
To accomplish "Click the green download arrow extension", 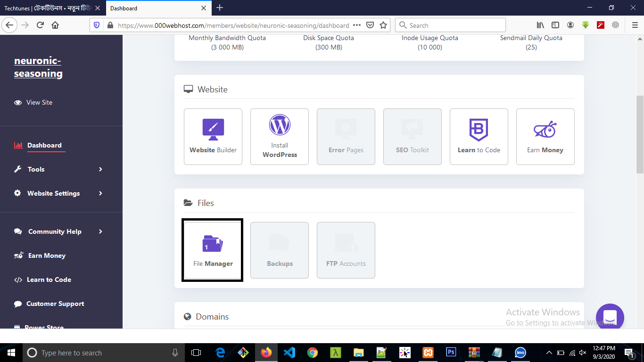I will pyautogui.click(x=586, y=25).
